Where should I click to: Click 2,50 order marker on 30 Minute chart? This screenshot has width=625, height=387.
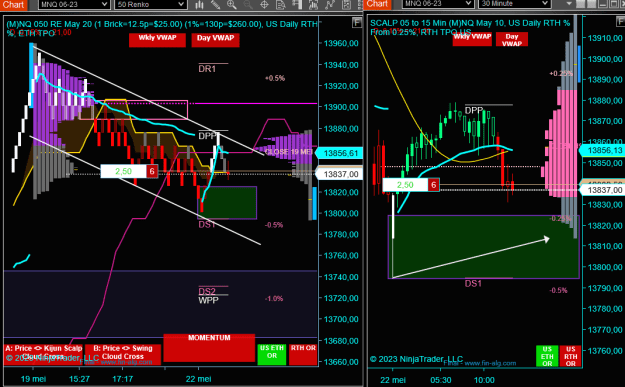pos(405,185)
